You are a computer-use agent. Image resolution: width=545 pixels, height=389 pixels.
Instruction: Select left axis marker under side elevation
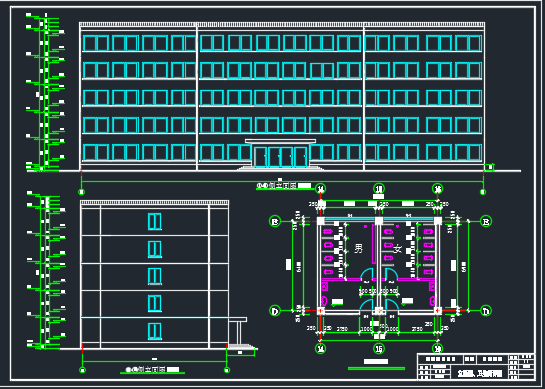click(82, 370)
